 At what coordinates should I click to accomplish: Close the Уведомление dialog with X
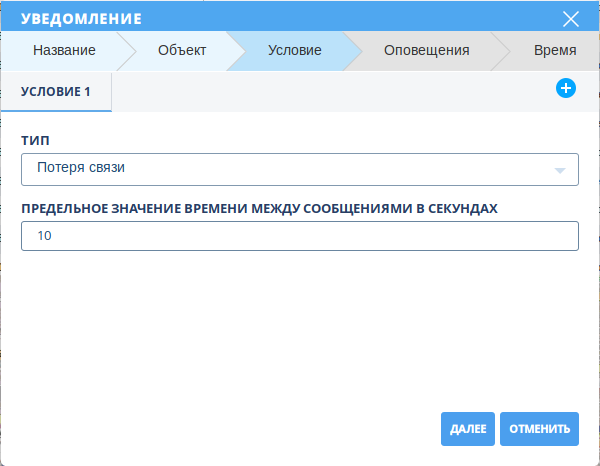coord(571,19)
